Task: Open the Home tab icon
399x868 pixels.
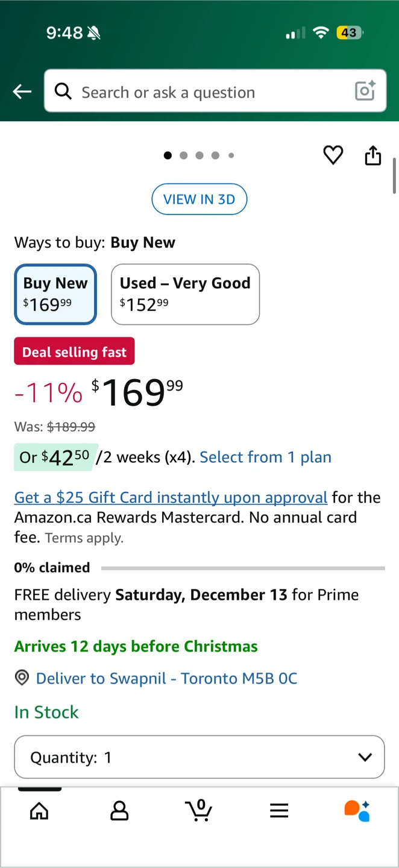Action: [x=39, y=811]
